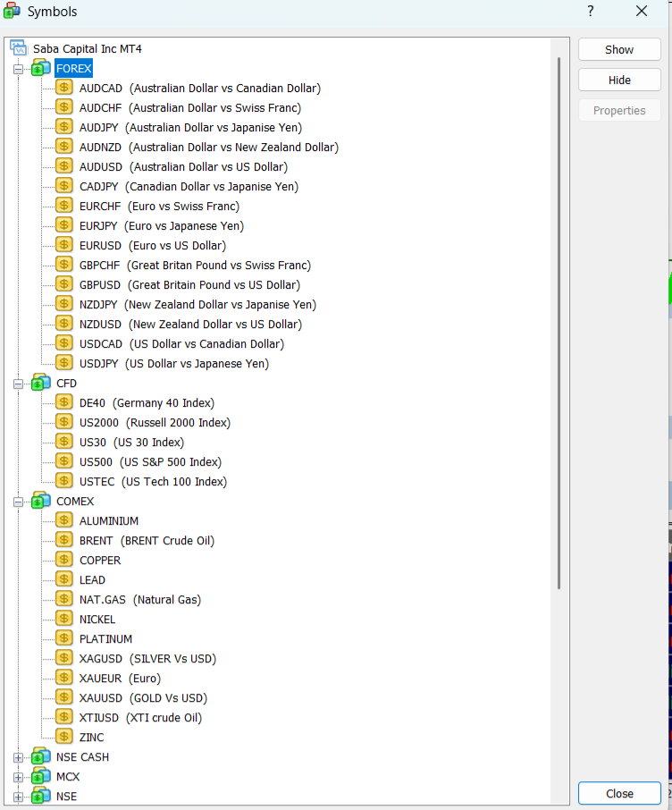Click the Close button at the bottom

[x=619, y=793]
